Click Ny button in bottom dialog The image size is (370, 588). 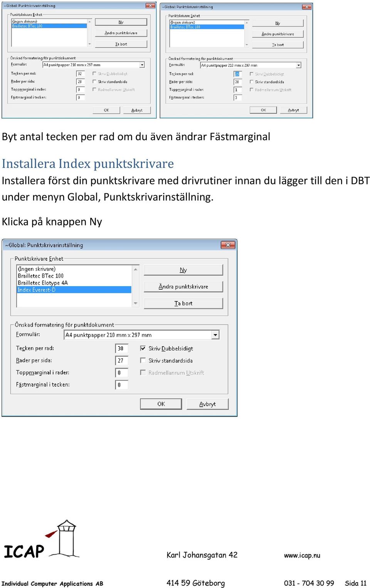point(183,270)
